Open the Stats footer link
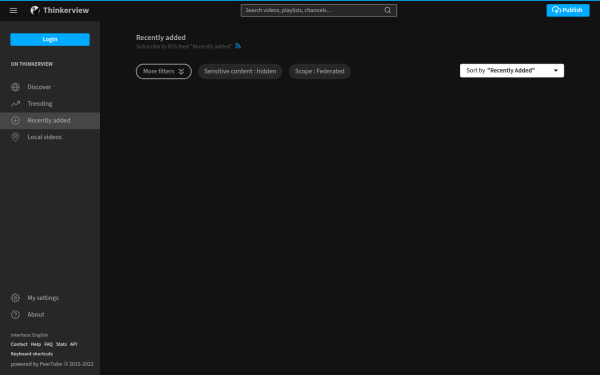The height and width of the screenshot is (375, 600). [x=61, y=344]
